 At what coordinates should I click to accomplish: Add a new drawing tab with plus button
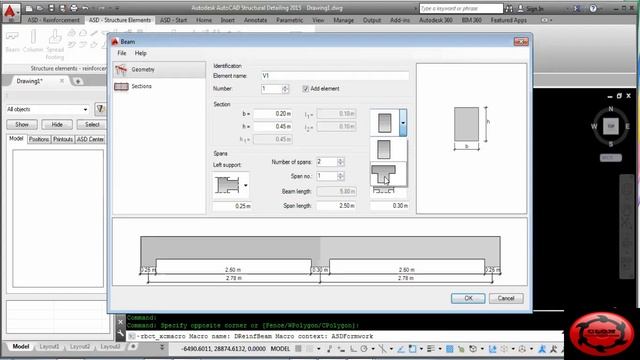coord(78,81)
